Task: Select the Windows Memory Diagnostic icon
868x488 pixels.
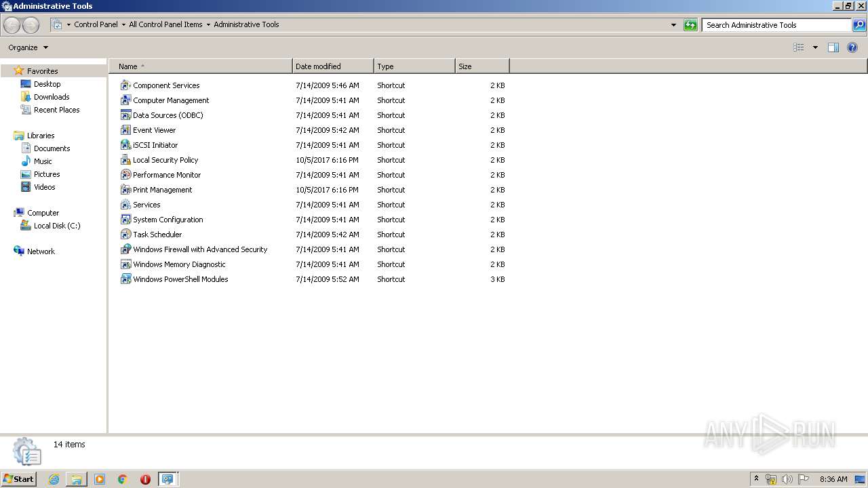Action: pyautogui.click(x=125, y=264)
